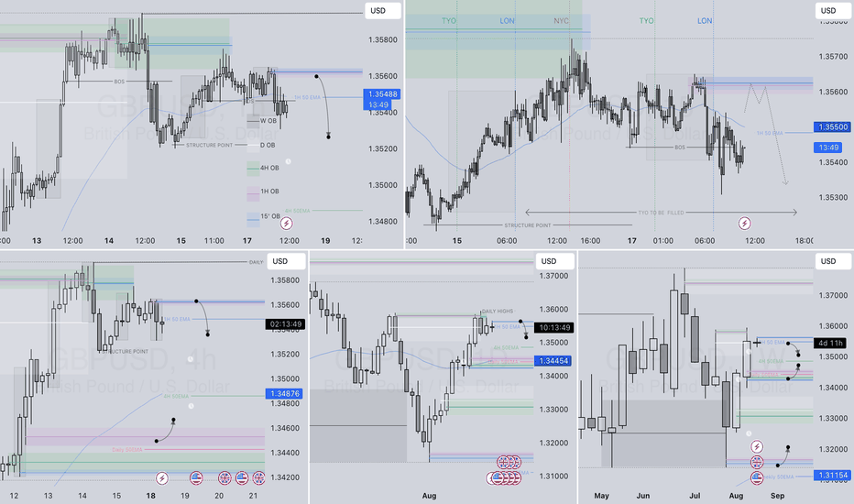Click the BOS label in the top-right chart
854x504 pixels.
click(x=680, y=148)
